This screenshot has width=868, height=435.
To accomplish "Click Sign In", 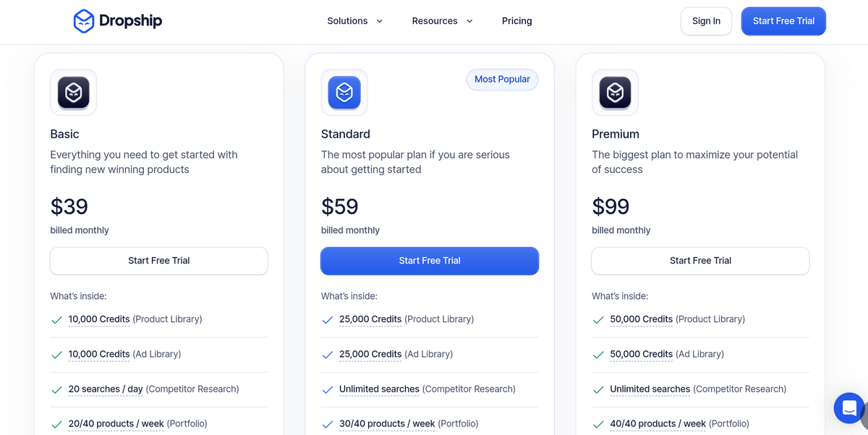I will [x=705, y=21].
